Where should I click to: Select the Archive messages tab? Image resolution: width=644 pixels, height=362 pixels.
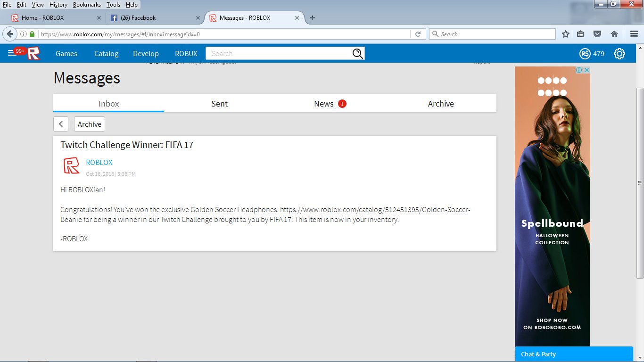coord(441,104)
